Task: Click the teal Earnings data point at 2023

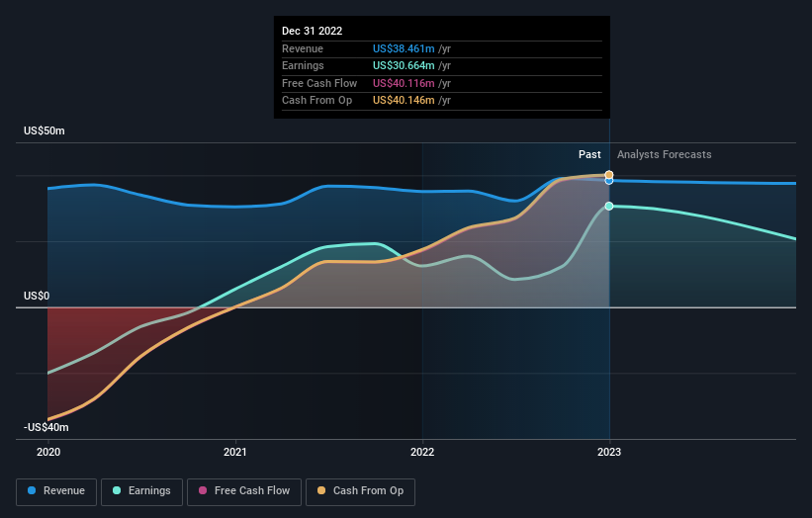Action: 609,206
